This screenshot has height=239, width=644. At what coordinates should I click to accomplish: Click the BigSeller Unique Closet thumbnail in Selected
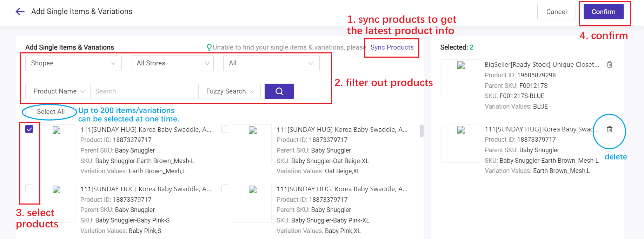coord(461,79)
